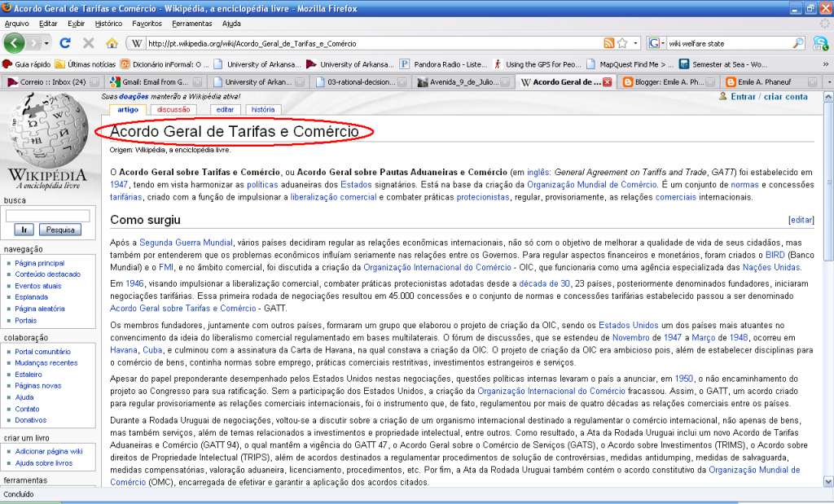The width and height of the screenshot is (834, 504).
Task: Switch to the discussão tab
Action: coord(173,109)
